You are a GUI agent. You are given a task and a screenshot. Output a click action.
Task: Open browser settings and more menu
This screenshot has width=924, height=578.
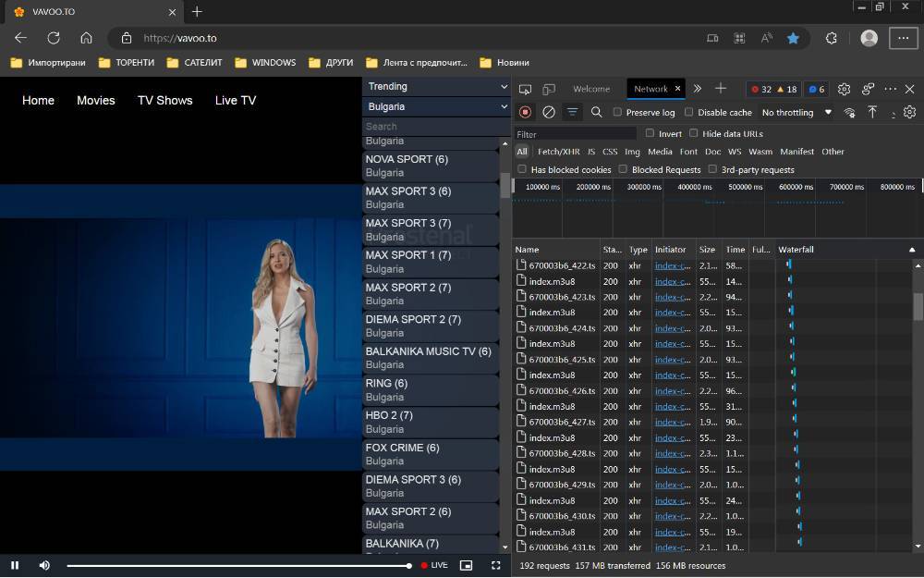(903, 38)
